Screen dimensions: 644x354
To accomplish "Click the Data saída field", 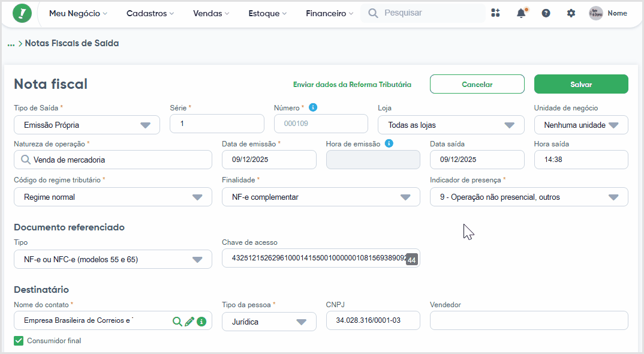I will click(x=477, y=160).
